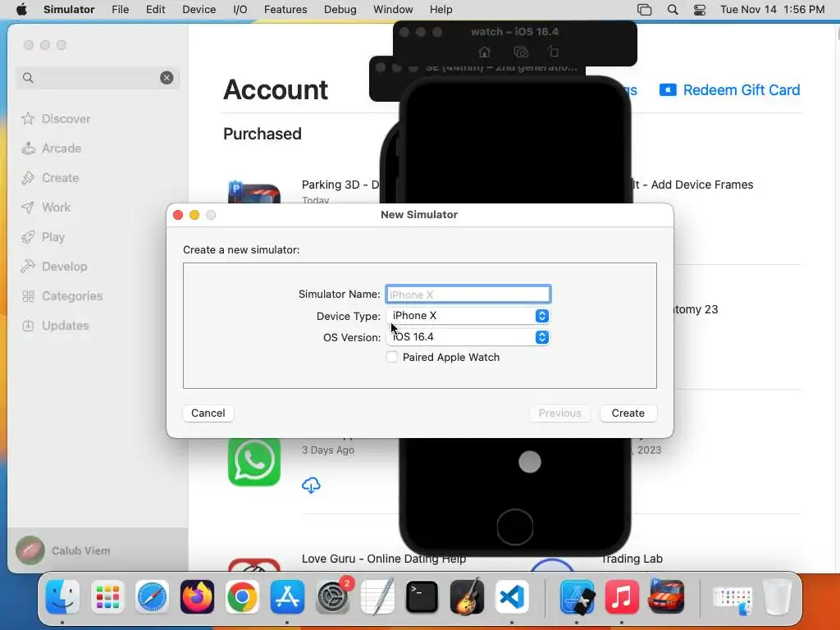Launch Terminal from the Dock

click(422, 597)
